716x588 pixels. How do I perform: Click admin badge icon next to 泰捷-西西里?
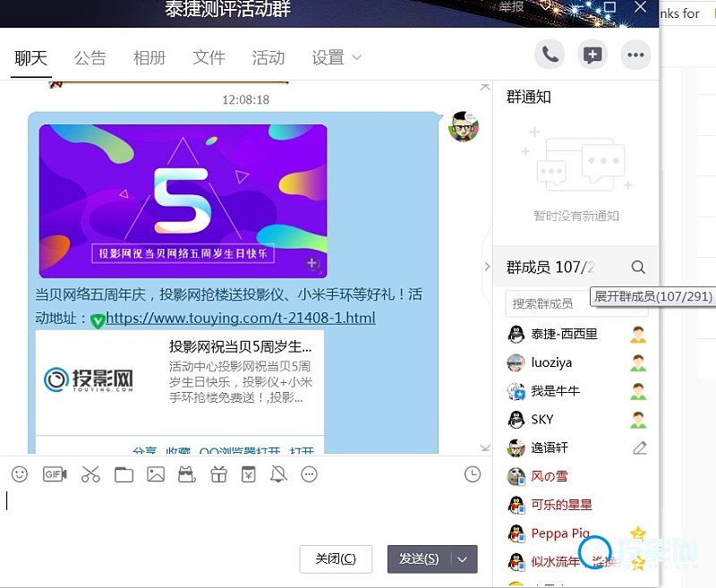tap(638, 335)
